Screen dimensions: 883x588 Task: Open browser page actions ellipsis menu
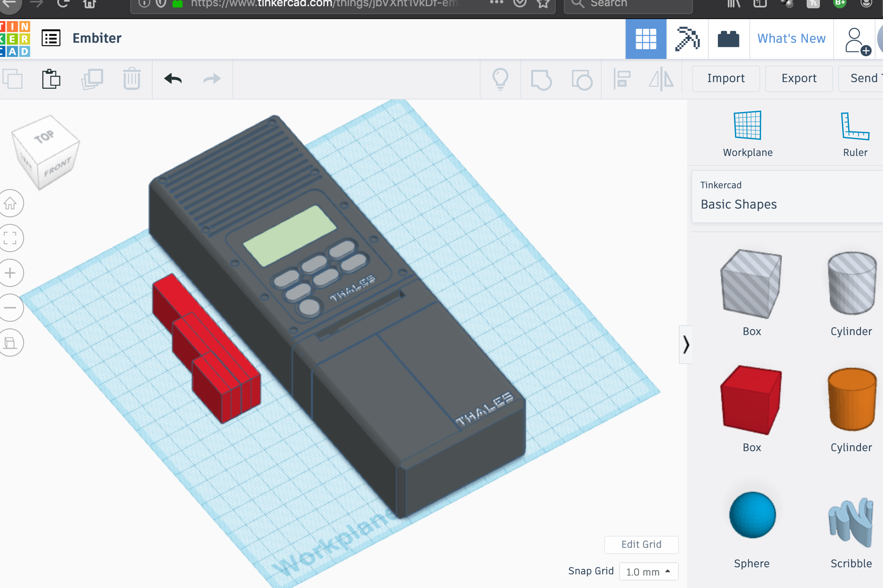(x=496, y=2)
